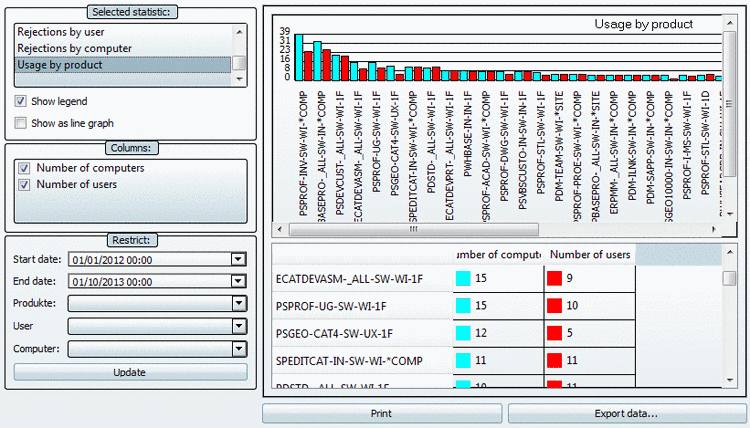This screenshot has height=428, width=750.
Task: Expand the User dropdown
Action: coord(238,326)
